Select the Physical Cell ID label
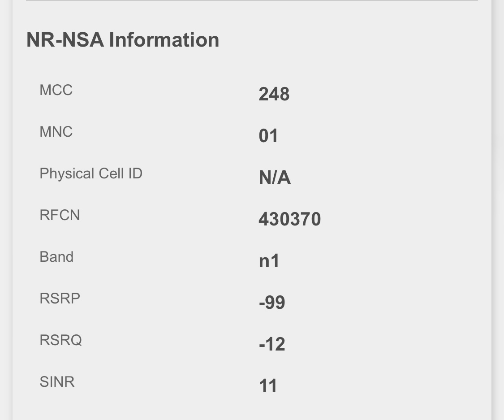The width and height of the screenshot is (504, 420). 91,173
